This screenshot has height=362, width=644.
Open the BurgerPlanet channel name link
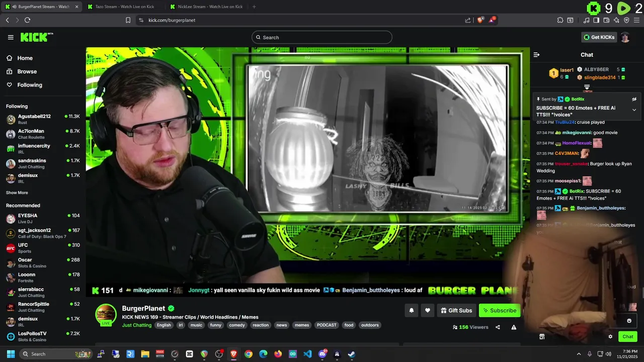(143, 308)
